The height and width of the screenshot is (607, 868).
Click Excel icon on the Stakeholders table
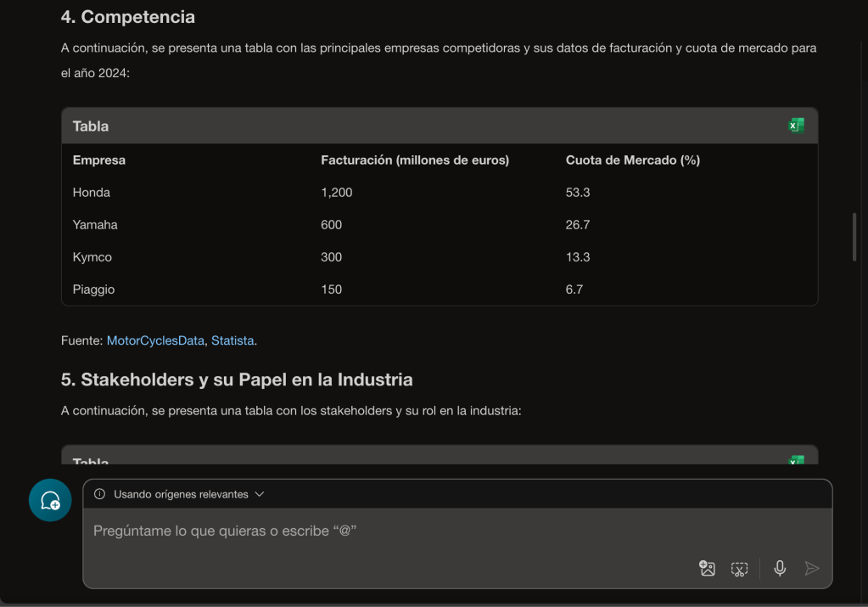pos(796,459)
